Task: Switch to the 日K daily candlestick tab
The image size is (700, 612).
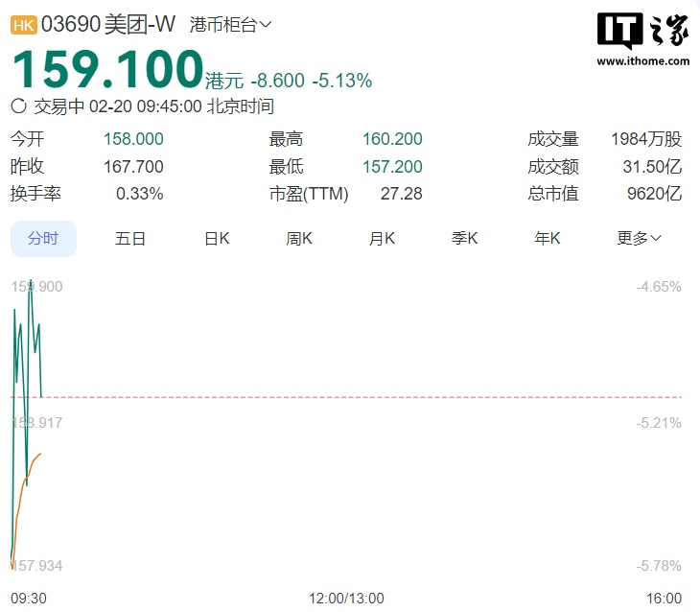Action: 217,239
